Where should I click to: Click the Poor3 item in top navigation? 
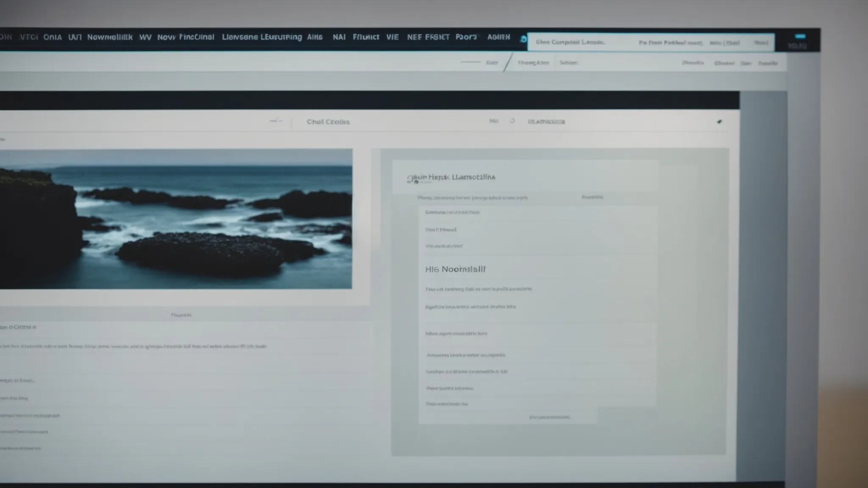[466, 37]
